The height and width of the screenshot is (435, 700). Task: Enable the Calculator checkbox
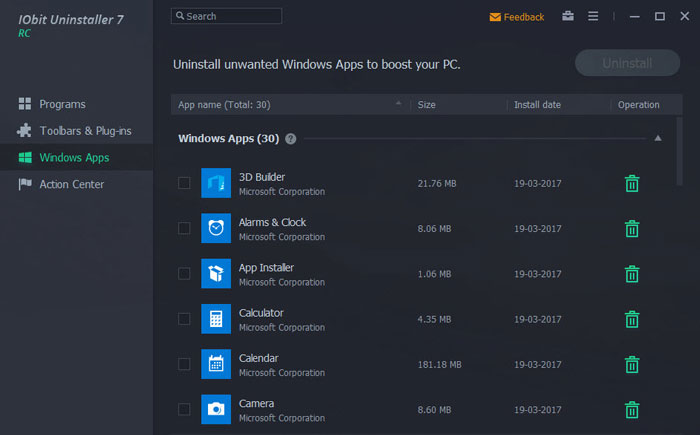pos(184,319)
